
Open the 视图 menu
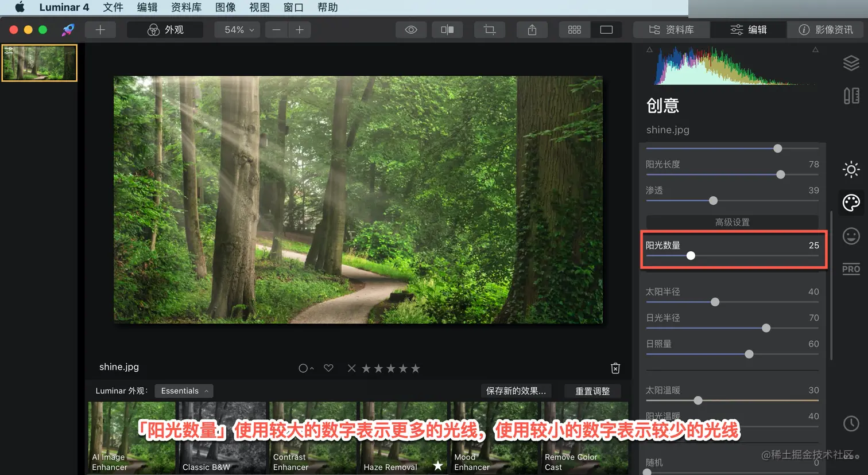[x=259, y=7]
